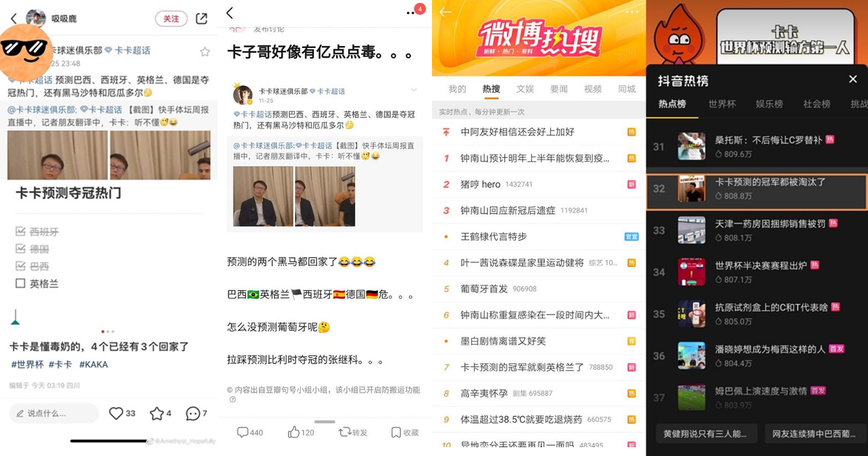Switch to the 同城 tab

(627, 89)
